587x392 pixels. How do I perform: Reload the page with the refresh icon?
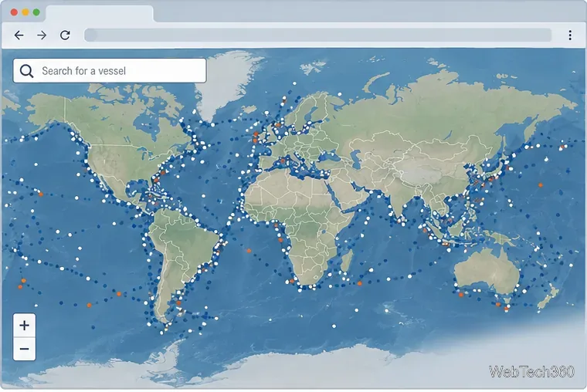65,35
